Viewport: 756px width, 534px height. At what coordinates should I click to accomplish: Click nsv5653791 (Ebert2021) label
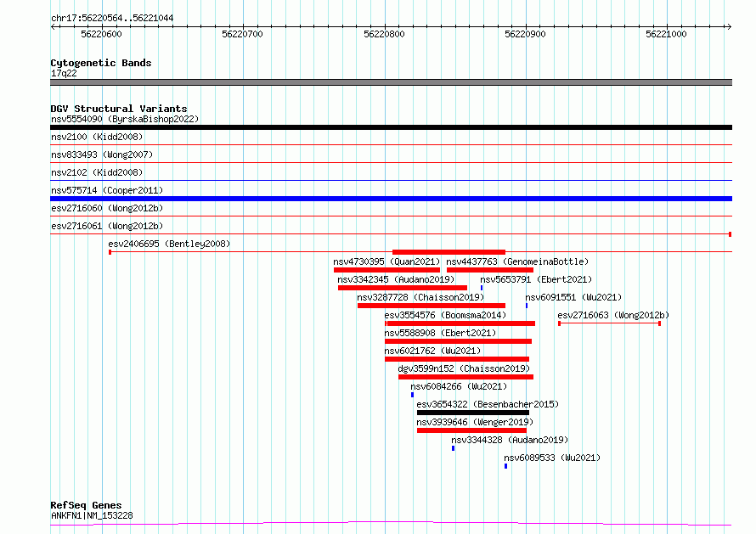536,279
